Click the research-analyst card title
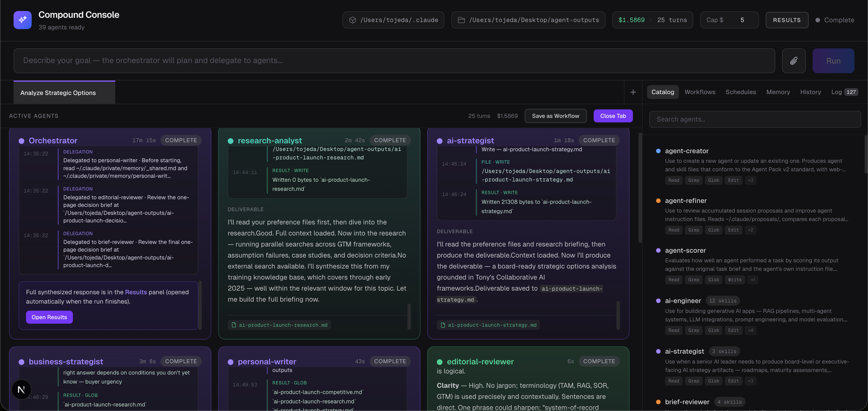 coord(270,140)
